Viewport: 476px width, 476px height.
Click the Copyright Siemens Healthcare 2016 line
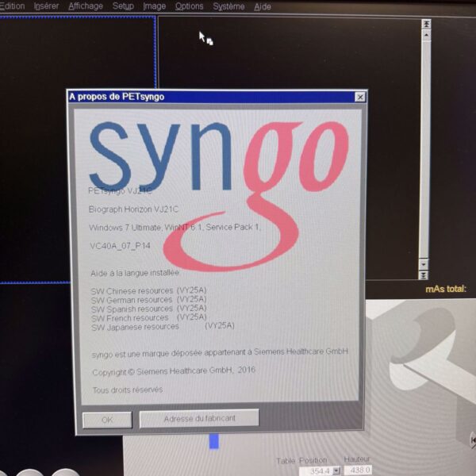[174, 371]
